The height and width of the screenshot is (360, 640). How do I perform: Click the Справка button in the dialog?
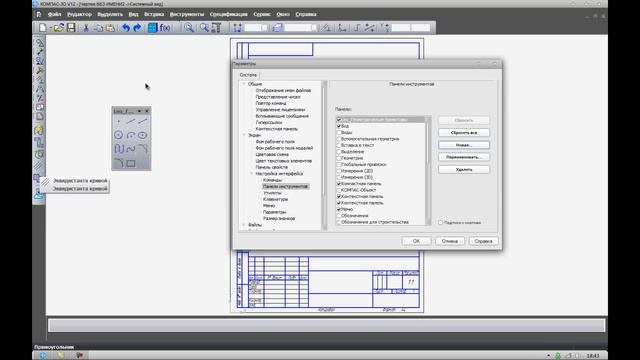coord(483,241)
